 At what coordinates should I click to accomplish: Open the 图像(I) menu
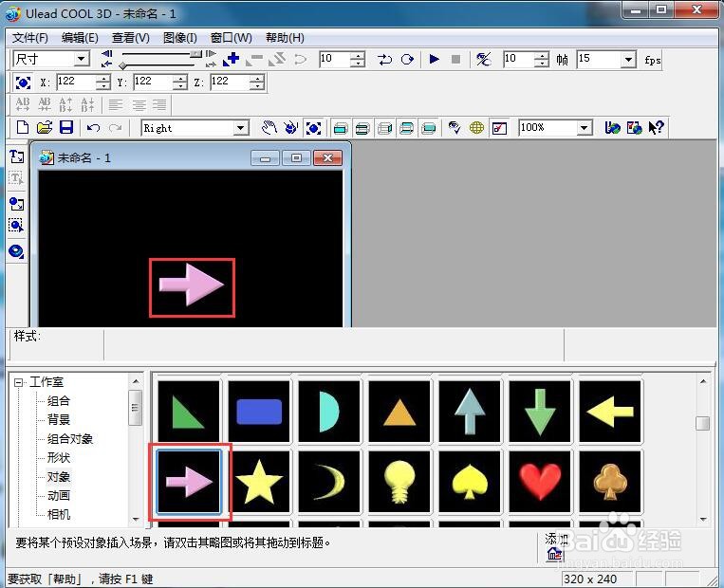180,38
